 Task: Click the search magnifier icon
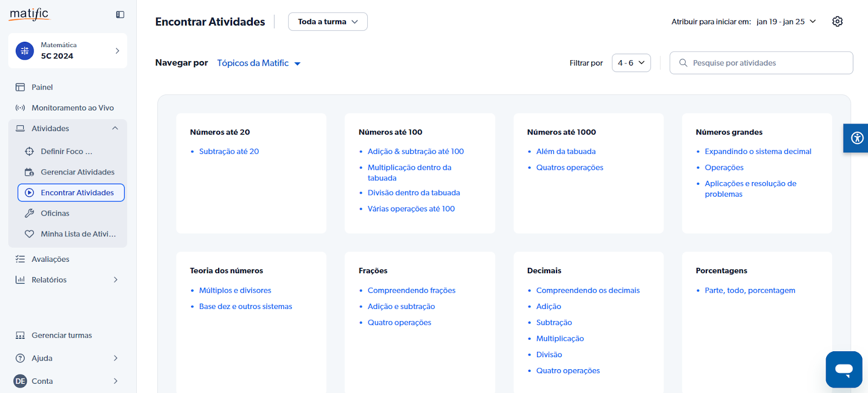point(683,63)
